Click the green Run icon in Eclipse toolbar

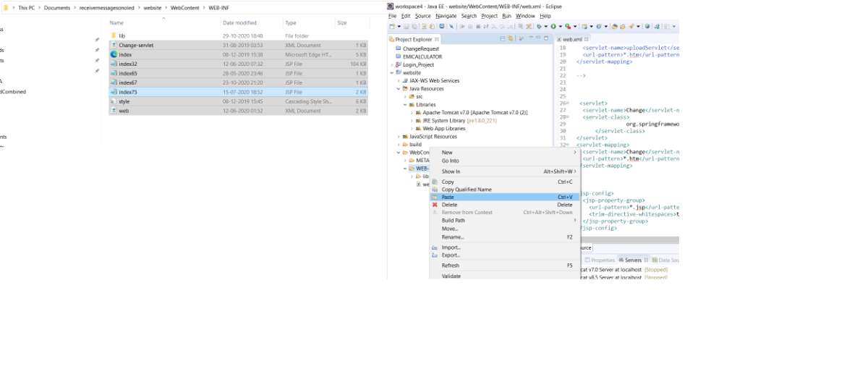tap(553, 26)
